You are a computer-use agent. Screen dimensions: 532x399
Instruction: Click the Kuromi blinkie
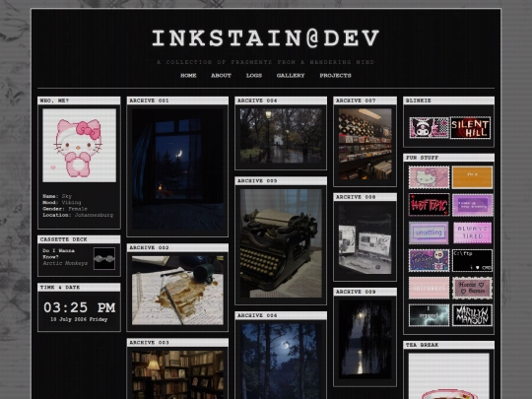429,127
